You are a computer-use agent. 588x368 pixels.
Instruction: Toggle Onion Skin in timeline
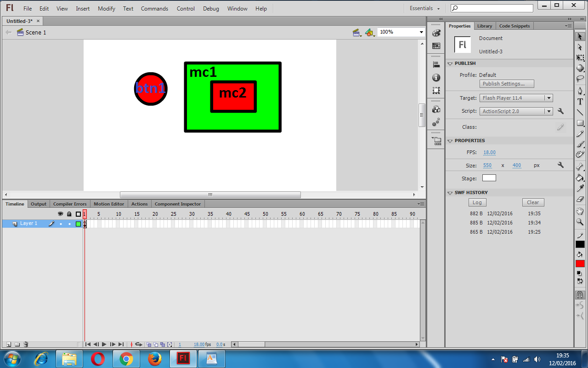[149, 344]
